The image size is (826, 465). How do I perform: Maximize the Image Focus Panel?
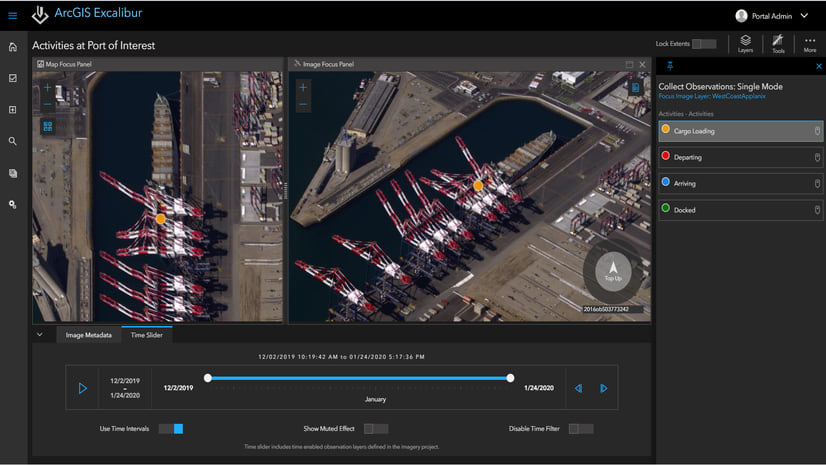(x=629, y=64)
